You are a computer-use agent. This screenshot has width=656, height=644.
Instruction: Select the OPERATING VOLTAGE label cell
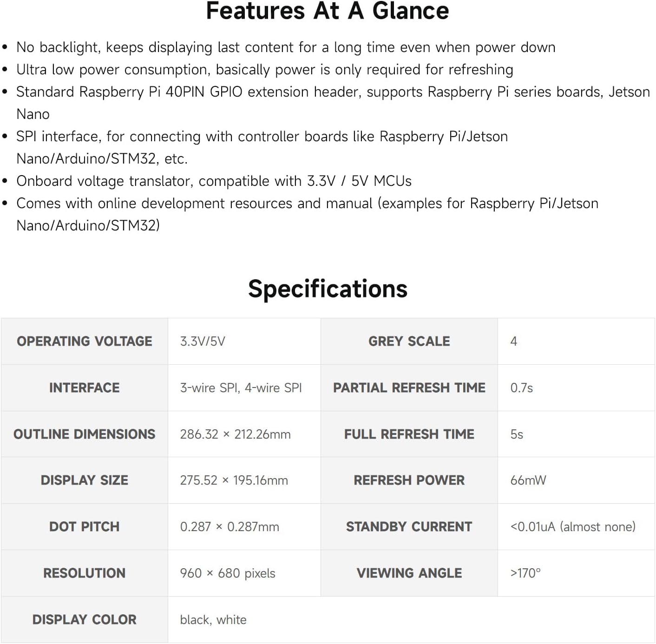(84, 341)
